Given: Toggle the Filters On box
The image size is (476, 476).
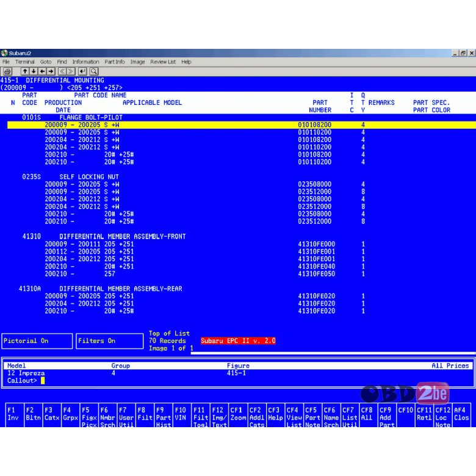Looking at the screenshot, I should 110,341.
